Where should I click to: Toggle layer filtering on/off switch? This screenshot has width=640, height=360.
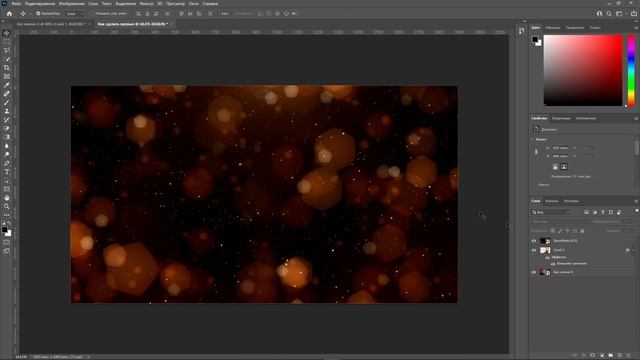click(637, 211)
